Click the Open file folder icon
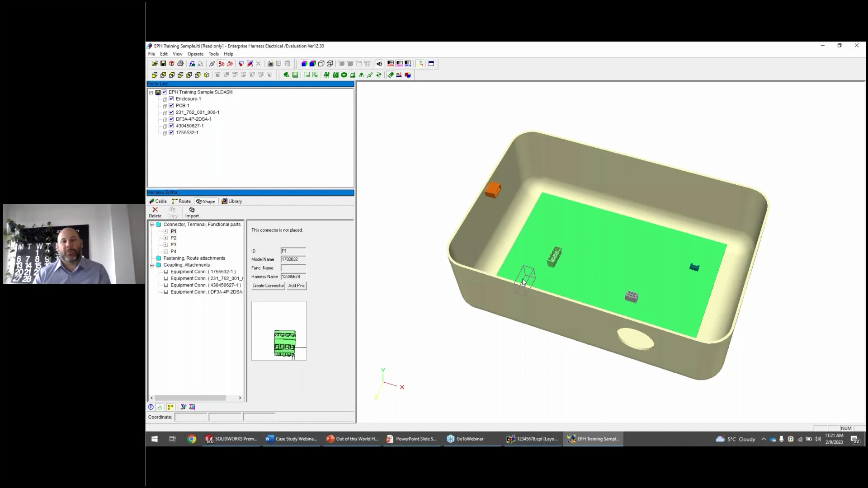 coord(155,64)
